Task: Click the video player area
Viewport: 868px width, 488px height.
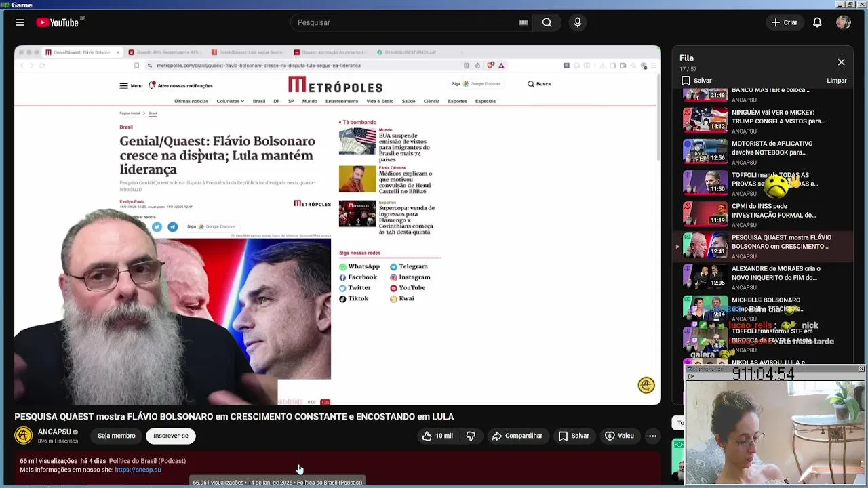Action: (x=338, y=225)
